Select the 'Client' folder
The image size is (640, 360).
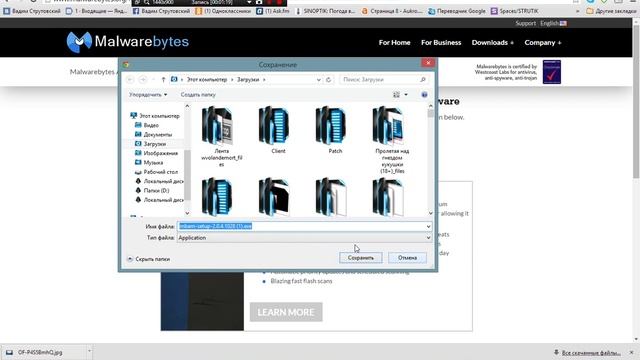click(278, 130)
